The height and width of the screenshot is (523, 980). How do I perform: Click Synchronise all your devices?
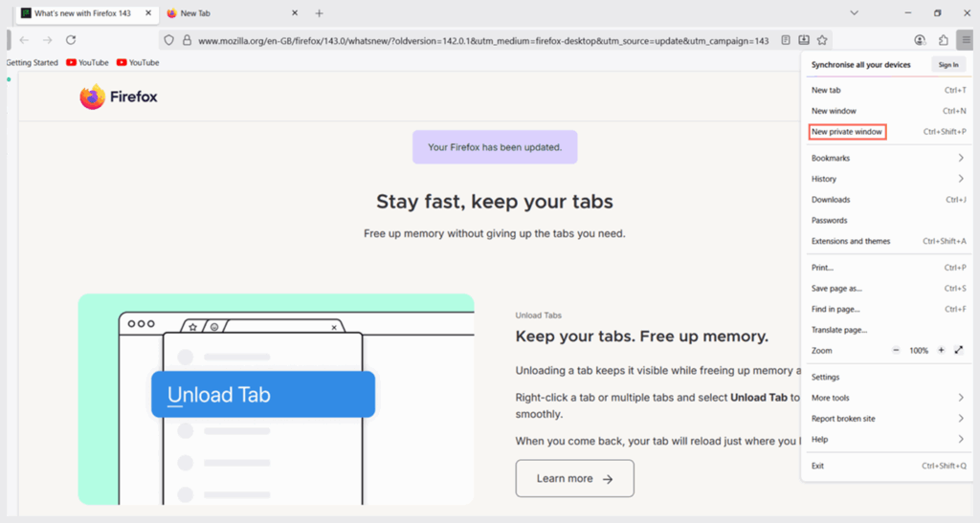click(x=860, y=65)
